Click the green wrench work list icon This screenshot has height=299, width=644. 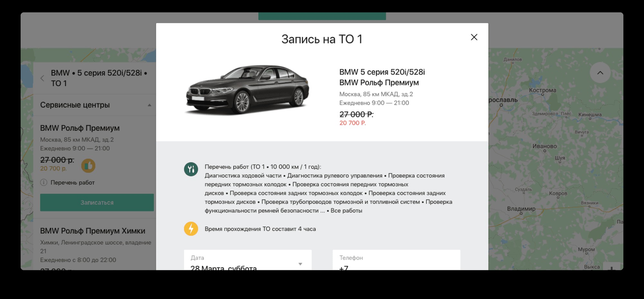pos(191,169)
